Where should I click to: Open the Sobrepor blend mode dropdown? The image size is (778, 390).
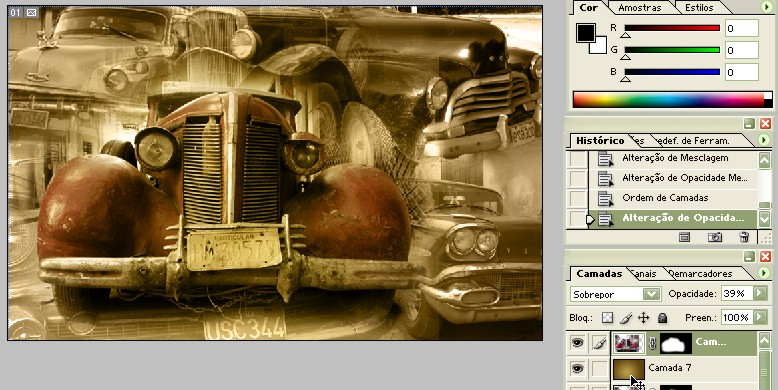coord(651,294)
